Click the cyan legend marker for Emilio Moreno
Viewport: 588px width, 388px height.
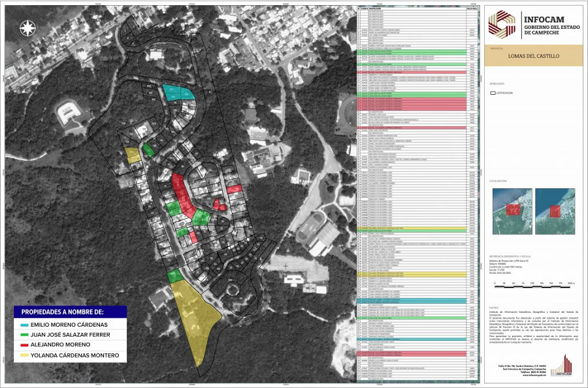tap(16, 324)
